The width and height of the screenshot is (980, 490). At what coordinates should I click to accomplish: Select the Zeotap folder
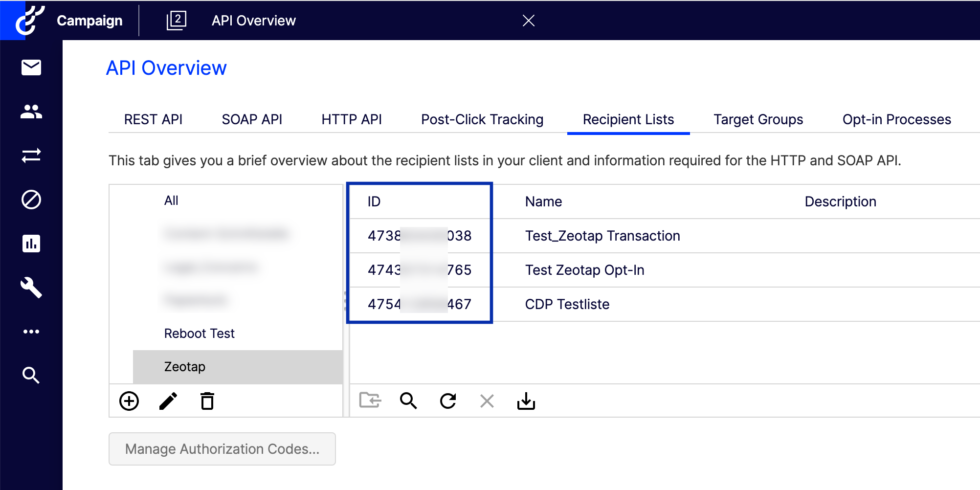[x=238, y=367]
